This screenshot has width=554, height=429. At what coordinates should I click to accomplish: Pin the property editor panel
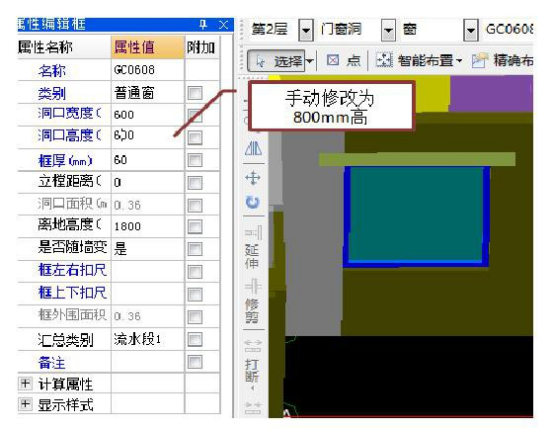[203, 24]
